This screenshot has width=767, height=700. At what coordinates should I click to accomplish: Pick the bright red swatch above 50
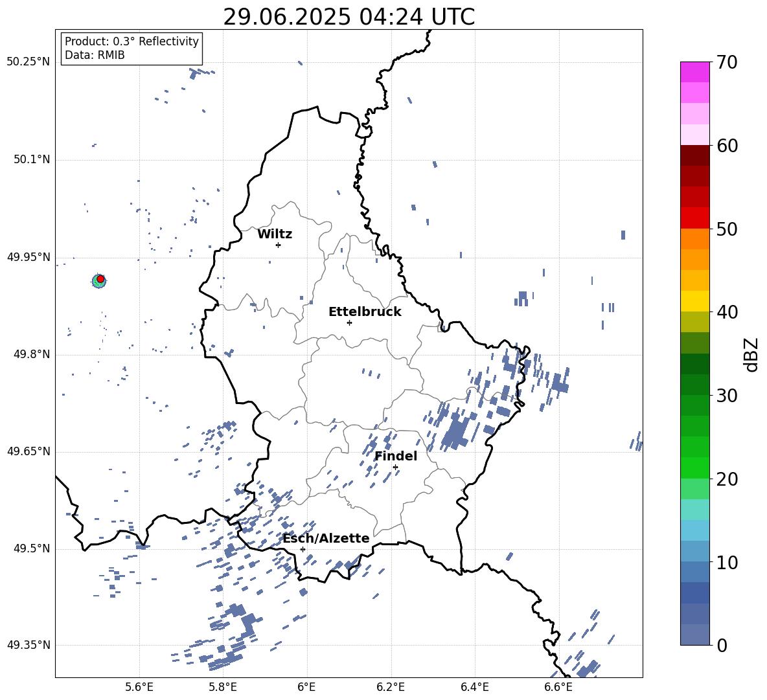(x=694, y=218)
